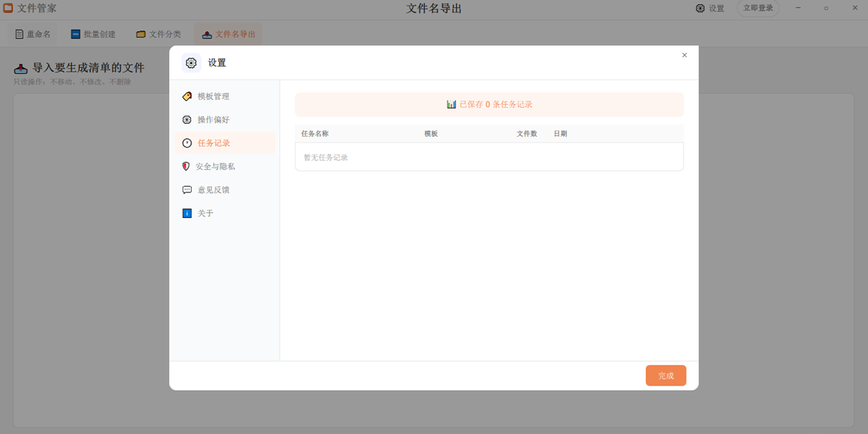Viewport: 868px width, 434px height.
Task: Click the 重命名 document icon
Action: pyautogui.click(x=20, y=34)
